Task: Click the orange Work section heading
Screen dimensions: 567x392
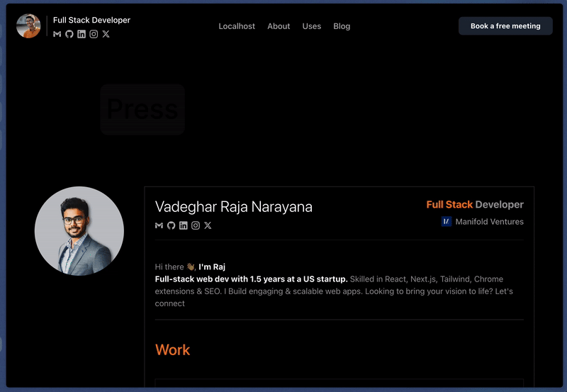Action: (x=172, y=349)
